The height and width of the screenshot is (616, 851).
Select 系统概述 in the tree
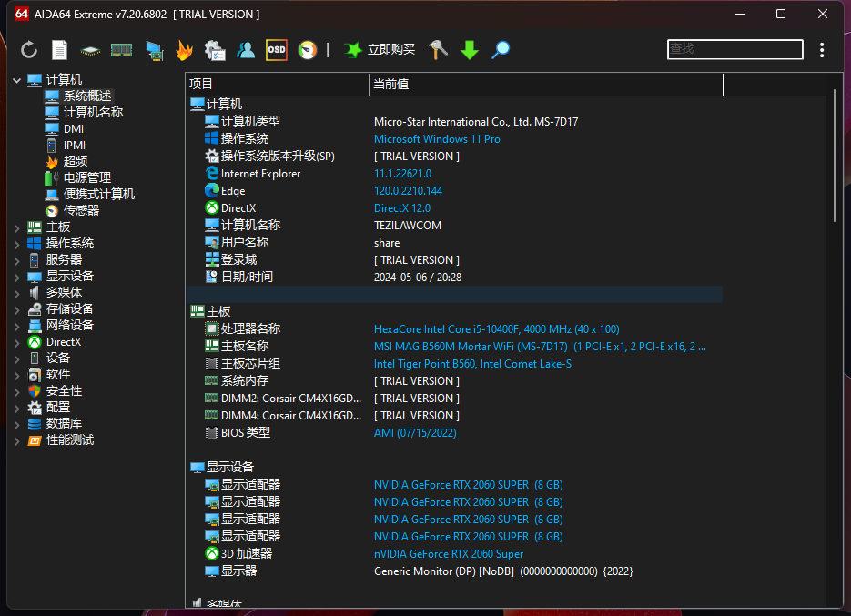click(86, 96)
